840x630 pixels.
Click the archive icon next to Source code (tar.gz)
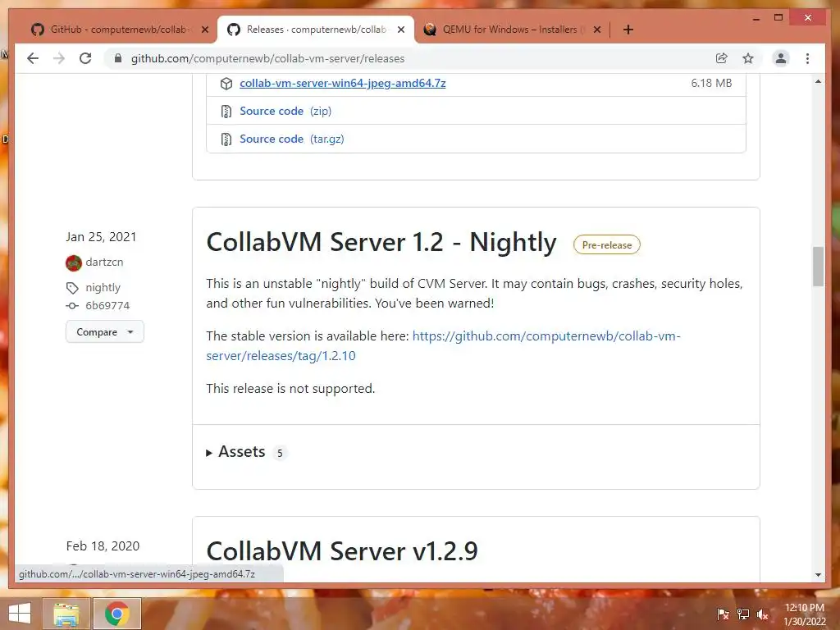[226, 139]
